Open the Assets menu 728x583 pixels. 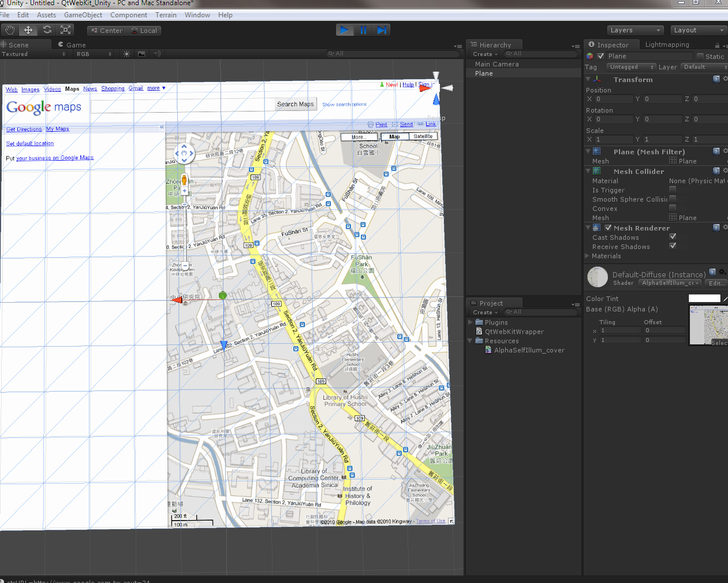point(47,15)
